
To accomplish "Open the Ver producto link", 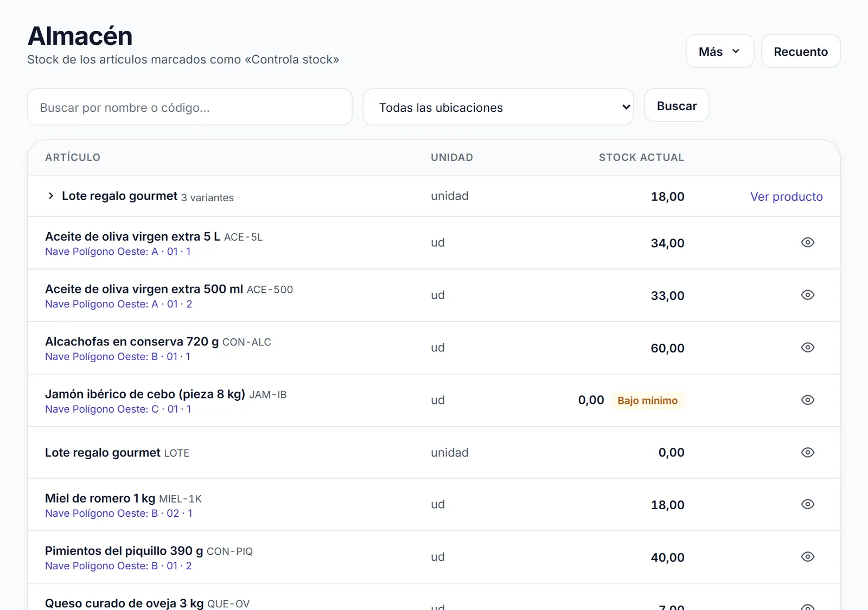I will tap(786, 196).
